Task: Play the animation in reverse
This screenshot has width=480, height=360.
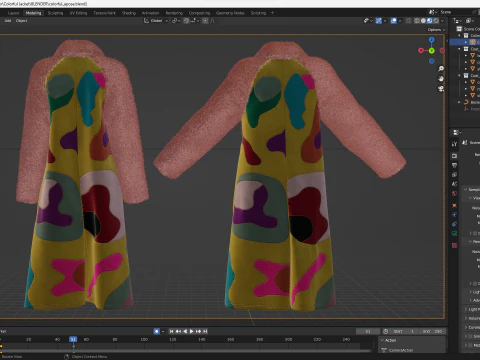Action: point(185,331)
